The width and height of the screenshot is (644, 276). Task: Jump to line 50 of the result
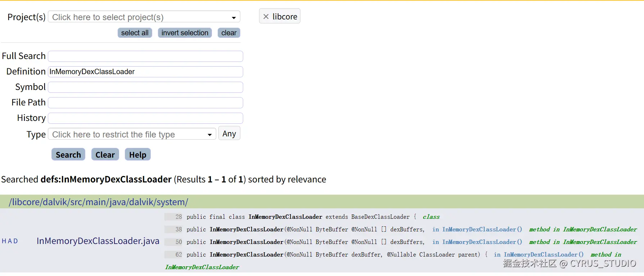173,242
